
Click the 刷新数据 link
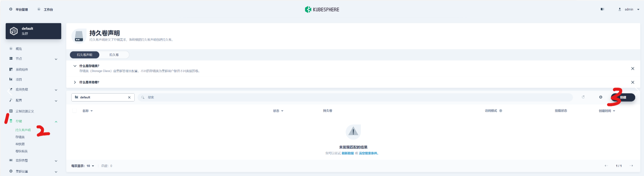click(x=348, y=153)
